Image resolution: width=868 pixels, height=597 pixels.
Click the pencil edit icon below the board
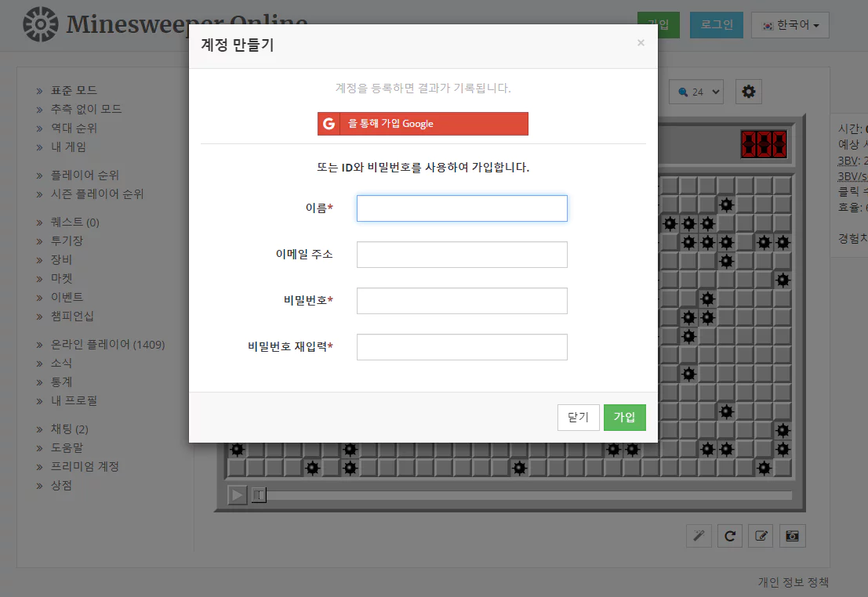tap(761, 536)
